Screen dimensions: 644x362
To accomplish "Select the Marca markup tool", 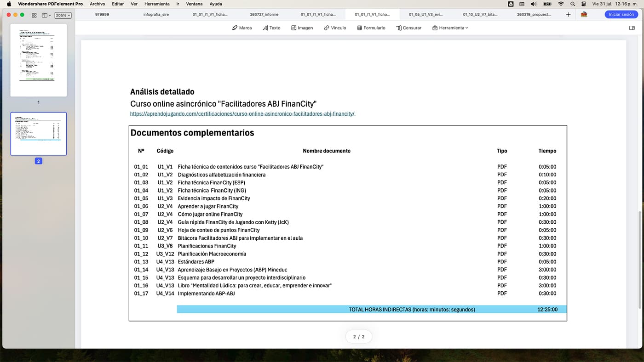I will click(x=242, y=28).
